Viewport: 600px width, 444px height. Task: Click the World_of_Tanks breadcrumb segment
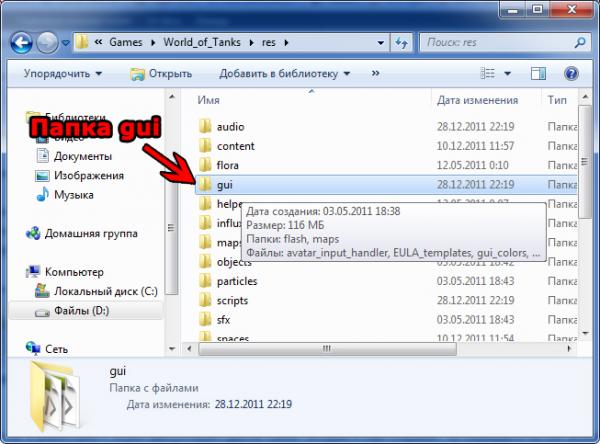click(202, 42)
